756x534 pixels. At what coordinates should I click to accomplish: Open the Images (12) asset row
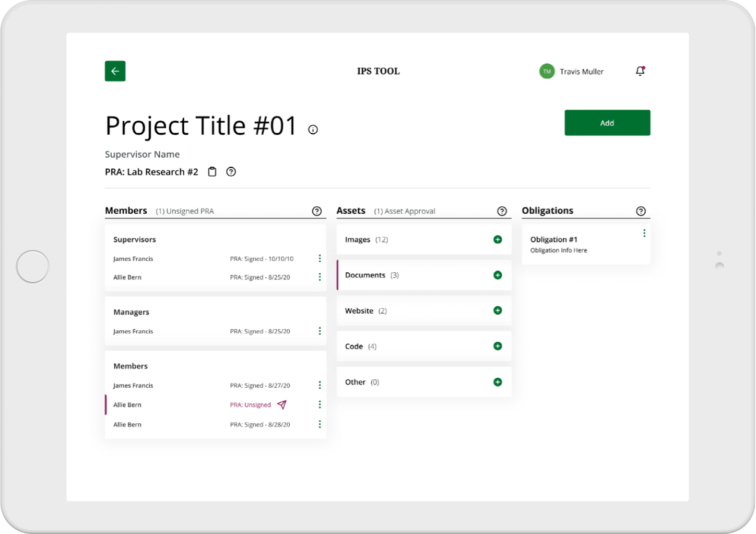[x=424, y=239]
